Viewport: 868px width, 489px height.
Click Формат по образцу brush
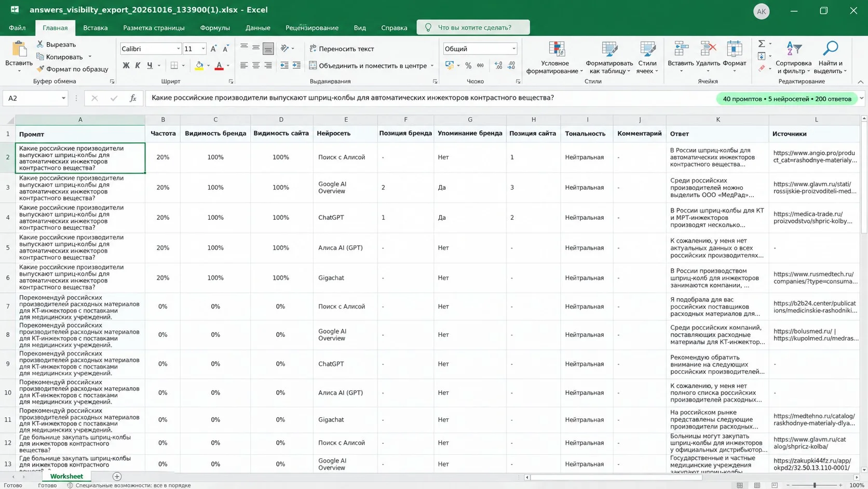pos(40,69)
